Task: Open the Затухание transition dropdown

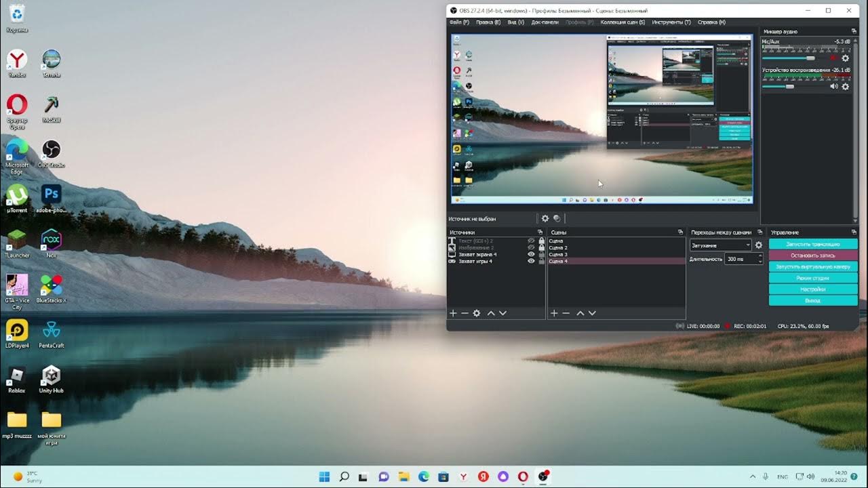Action: coord(721,245)
